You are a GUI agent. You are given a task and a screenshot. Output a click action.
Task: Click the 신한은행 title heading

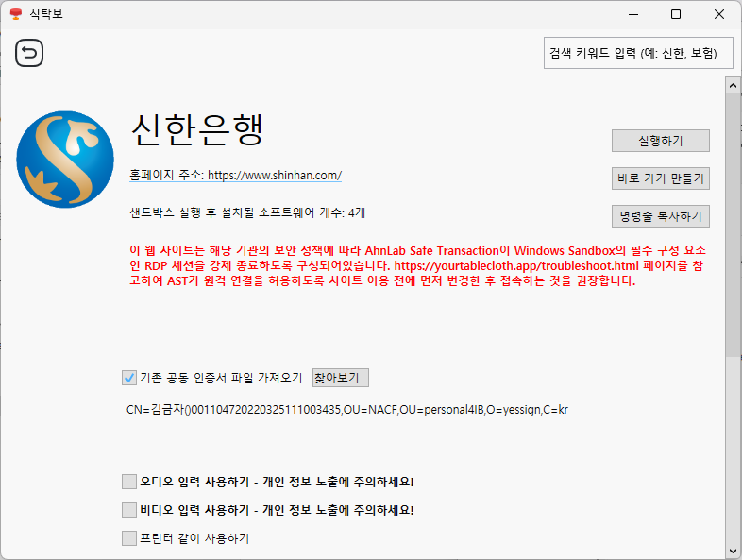197,129
